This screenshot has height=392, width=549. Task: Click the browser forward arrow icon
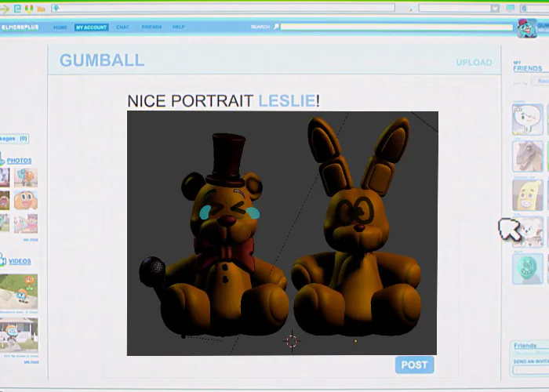[5, 9]
